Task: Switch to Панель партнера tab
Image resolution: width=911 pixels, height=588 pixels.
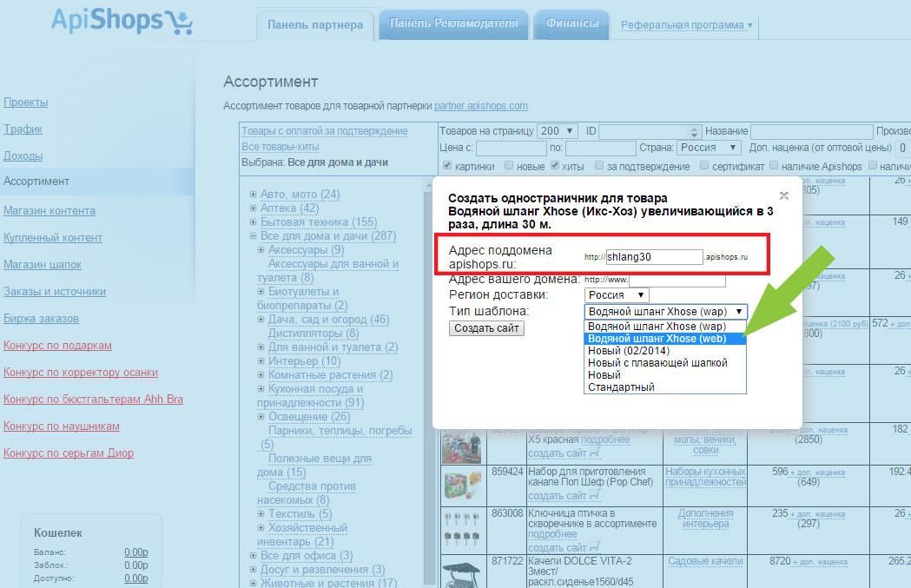Action: (315, 25)
